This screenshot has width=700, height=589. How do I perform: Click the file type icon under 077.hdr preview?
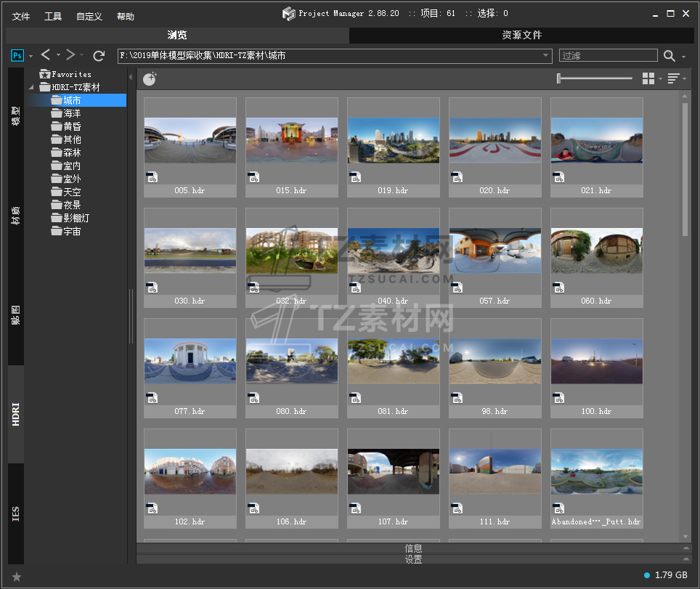[x=152, y=398]
